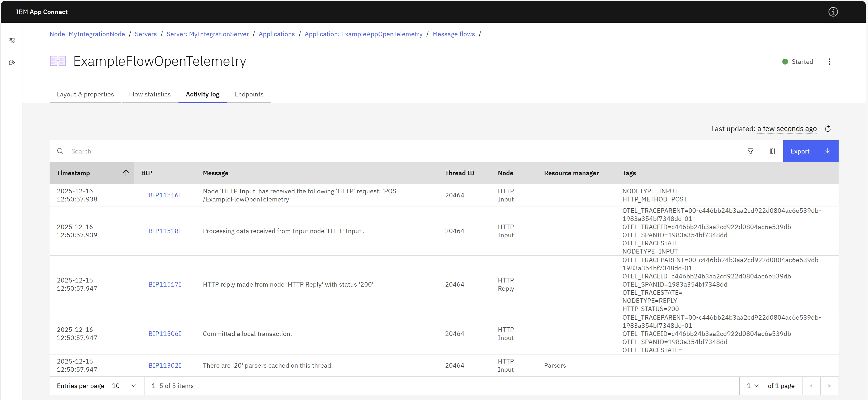Click '1–5 of 5 items' pagination text
Viewport: 868px width, 400px height.
pos(173,386)
